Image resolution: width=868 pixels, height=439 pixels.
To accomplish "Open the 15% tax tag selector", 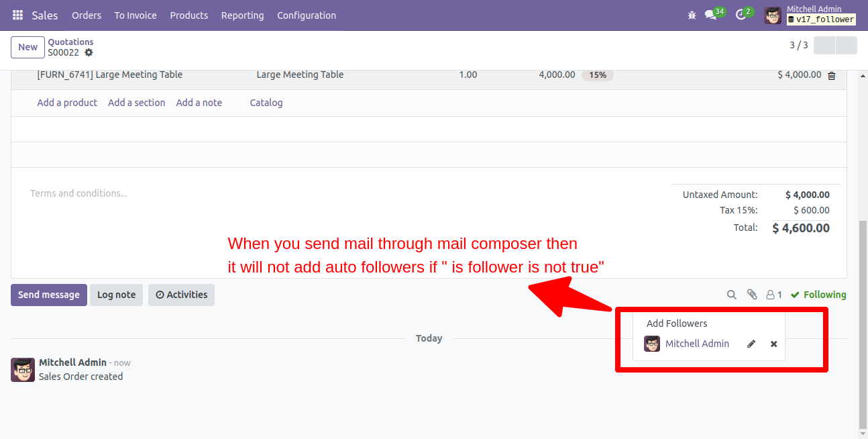I will click(597, 75).
